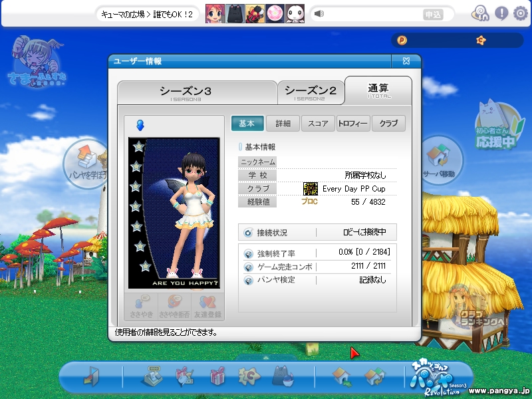Click the ゲーム完走コンボ row icon
Viewport: 532px width, 399px height.
click(x=248, y=267)
